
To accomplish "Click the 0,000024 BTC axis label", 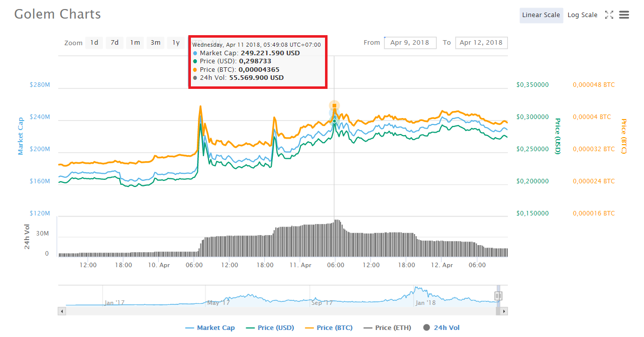I will point(594,181).
